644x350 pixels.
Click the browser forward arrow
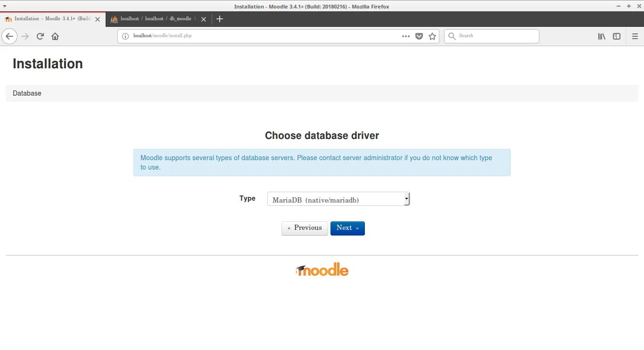pos(25,36)
